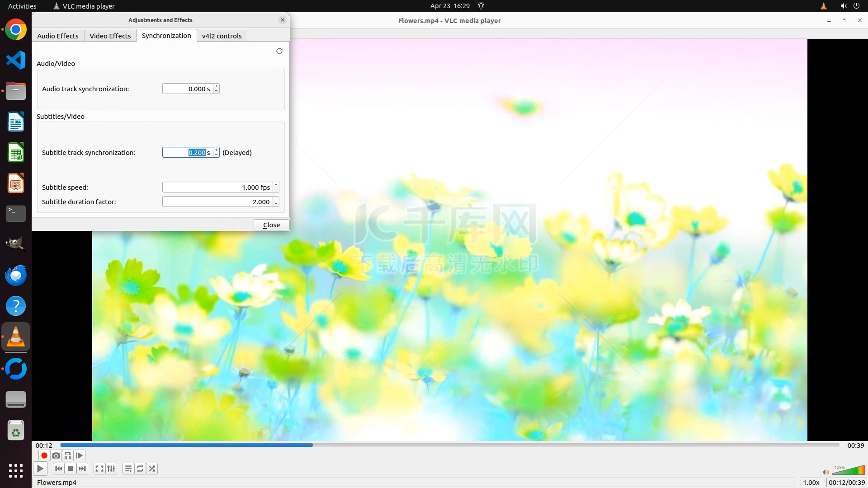
Task: Show extended settings via the sliders icon
Action: pyautogui.click(x=111, y=469)
